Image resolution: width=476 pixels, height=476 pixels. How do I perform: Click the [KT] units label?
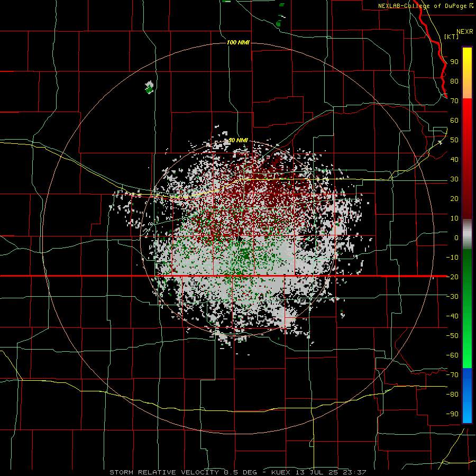(x=451, y=36)
